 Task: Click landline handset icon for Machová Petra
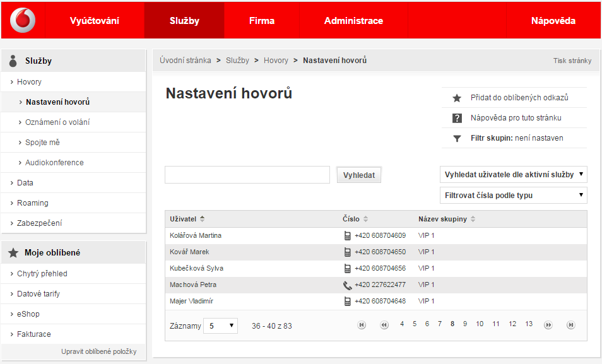348,285
